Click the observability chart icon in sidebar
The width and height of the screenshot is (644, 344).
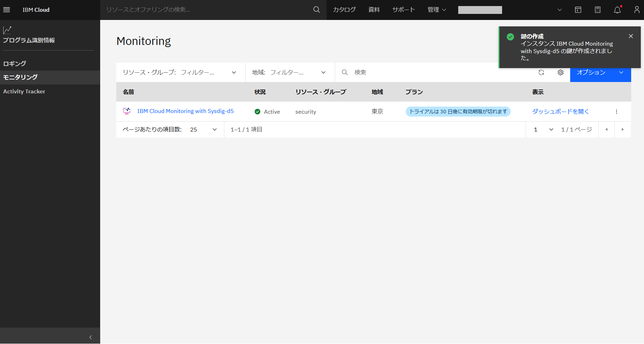click(x=7, y=30)
